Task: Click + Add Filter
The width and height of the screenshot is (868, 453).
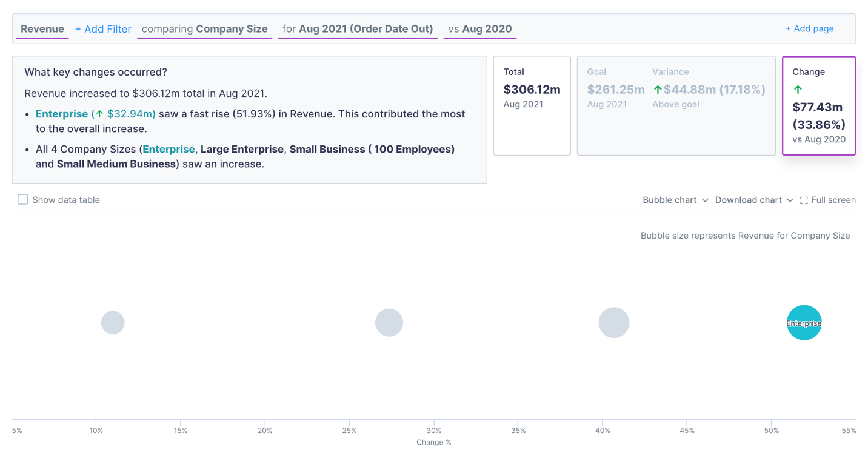Action: tap(102, 28)
